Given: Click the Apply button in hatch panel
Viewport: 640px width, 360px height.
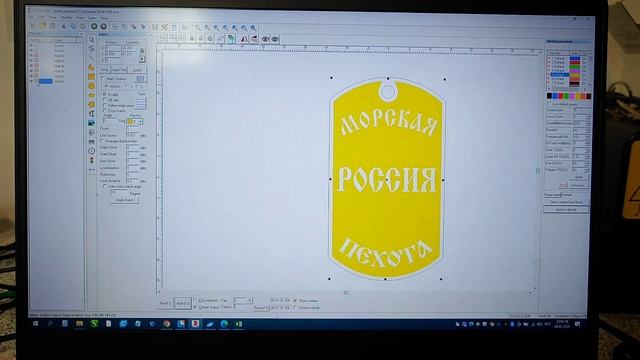Looking at the screenshot, I should (x=137, y=70).
